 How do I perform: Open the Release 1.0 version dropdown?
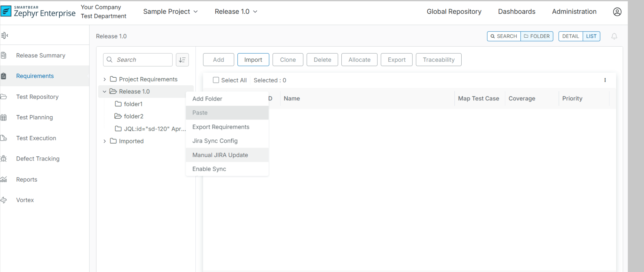236,12
